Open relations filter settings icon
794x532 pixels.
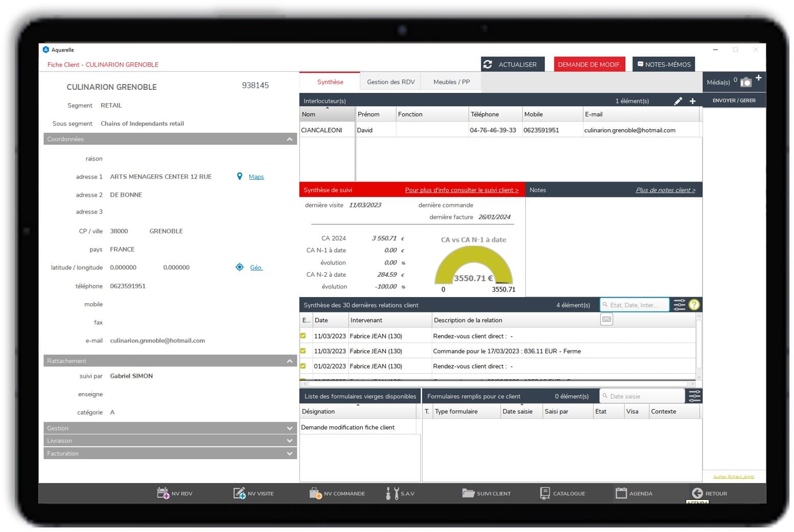point(679,305)
